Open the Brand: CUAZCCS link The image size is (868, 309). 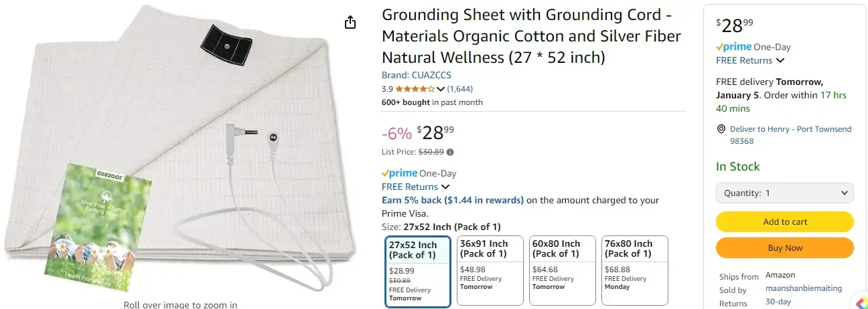pos(416,75)
